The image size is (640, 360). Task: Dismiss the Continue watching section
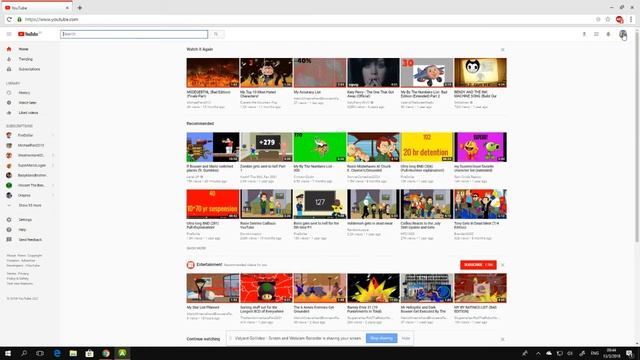(x=502, y=339)
